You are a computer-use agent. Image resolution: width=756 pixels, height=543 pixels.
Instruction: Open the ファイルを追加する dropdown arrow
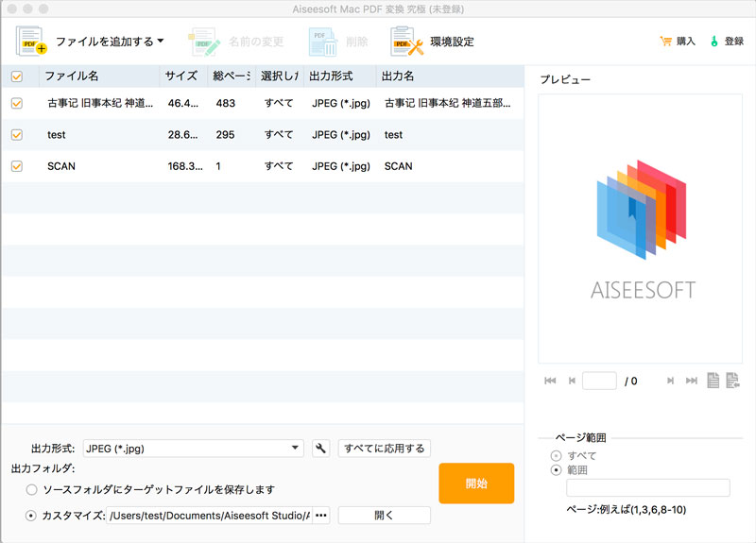click(x=161, y=41)
